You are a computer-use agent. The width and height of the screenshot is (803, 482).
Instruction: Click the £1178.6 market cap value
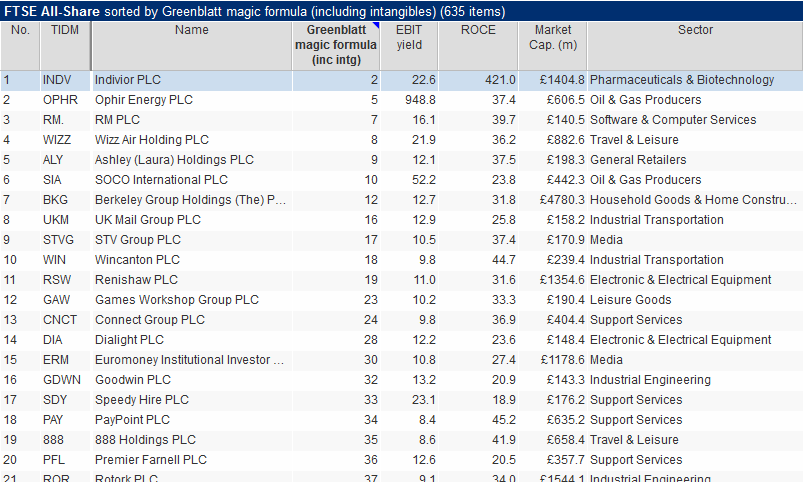tap(562, 360)
